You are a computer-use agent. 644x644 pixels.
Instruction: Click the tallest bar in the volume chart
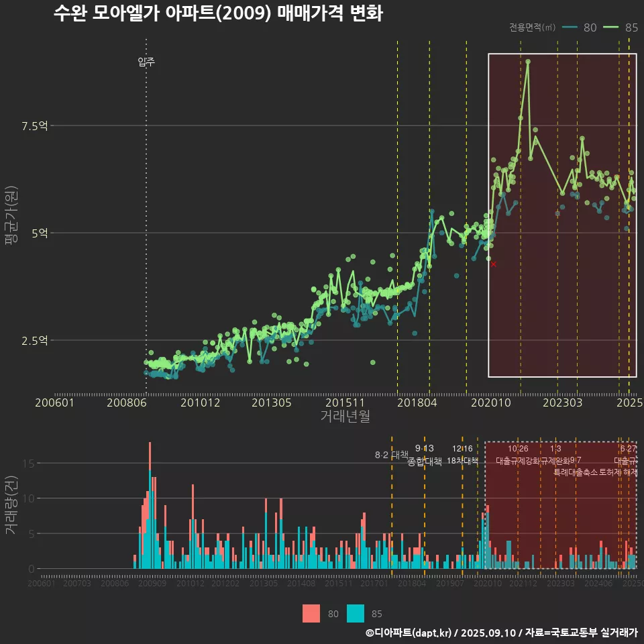tap(150, 505)
